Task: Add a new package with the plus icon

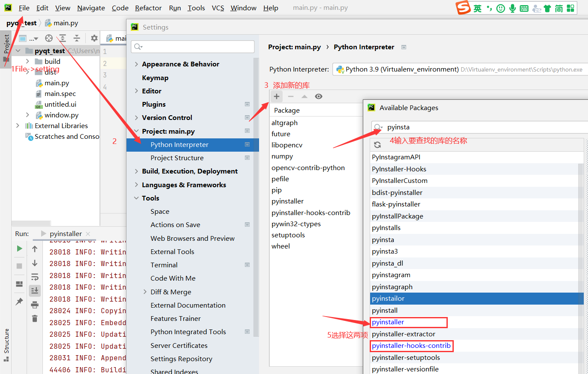Action: [x=277, y=96]
